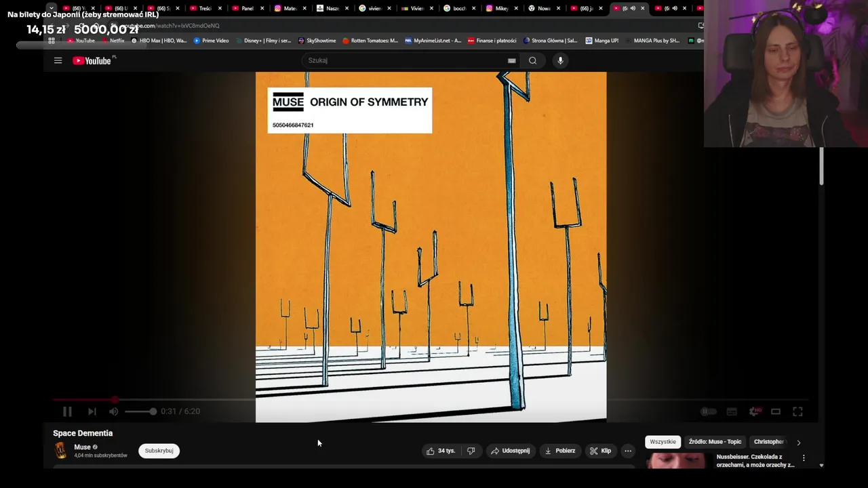Open Disney+ bookmark
This screenshot has width=868, height=488.
coord(264,41)
